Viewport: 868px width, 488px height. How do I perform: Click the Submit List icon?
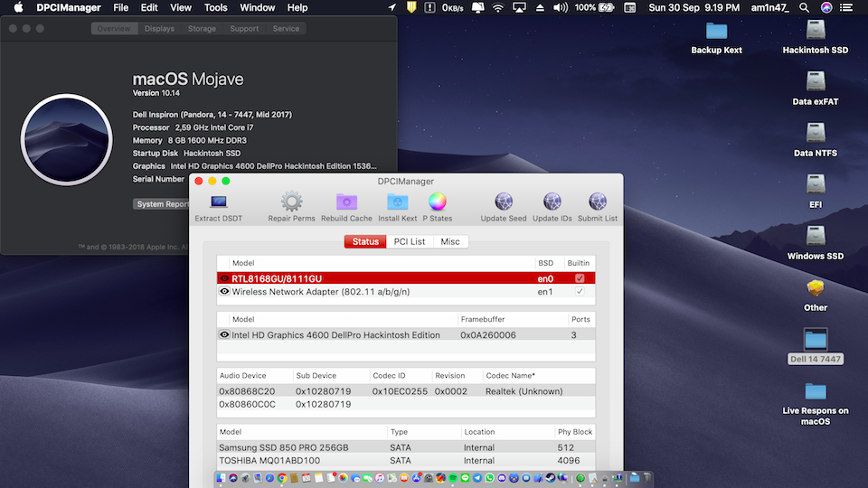(x=598, y=202)
